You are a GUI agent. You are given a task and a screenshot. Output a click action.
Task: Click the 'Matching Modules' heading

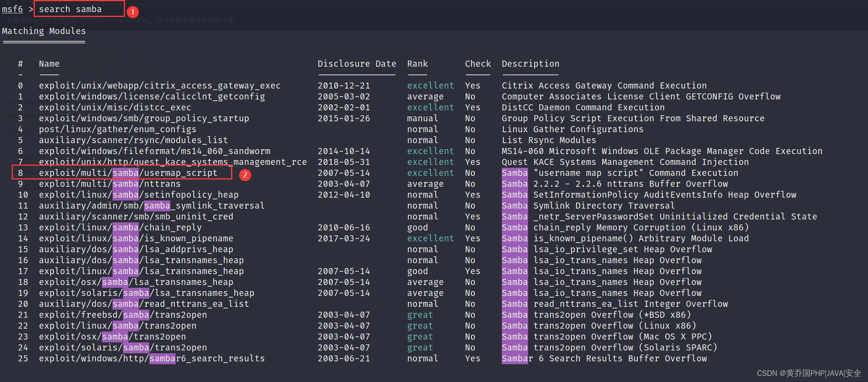pos(44,31)
